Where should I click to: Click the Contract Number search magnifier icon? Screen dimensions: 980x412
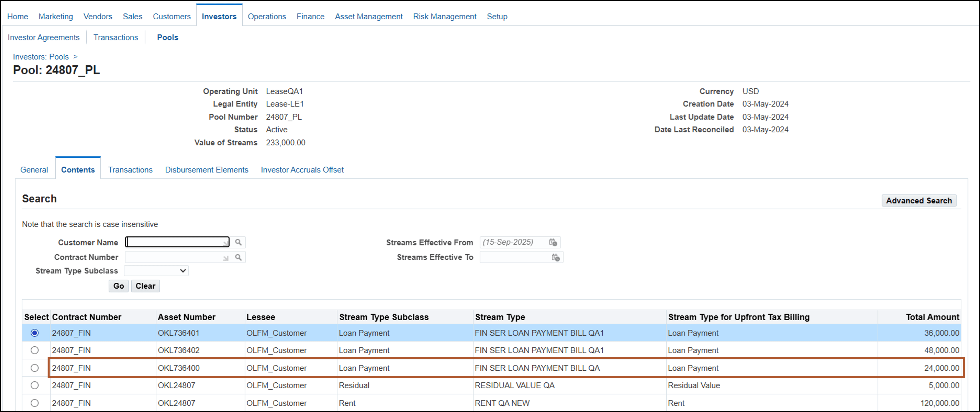238,257
